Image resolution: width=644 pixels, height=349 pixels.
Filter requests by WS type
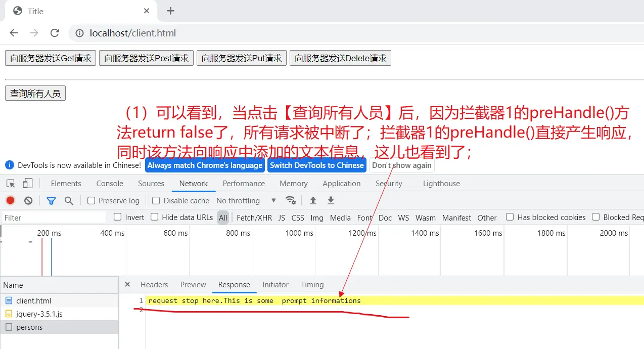[403, 217]
